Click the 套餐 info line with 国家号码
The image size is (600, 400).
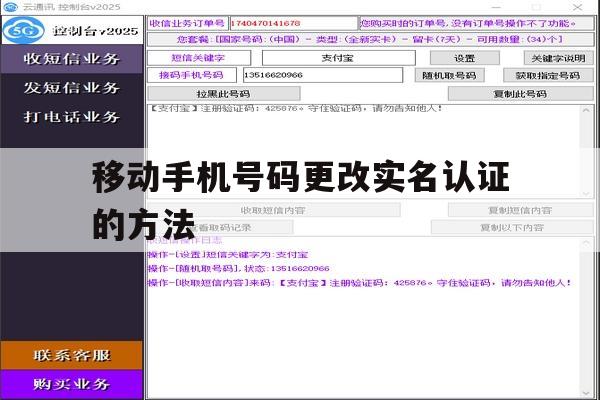click(x=370, y=39)
